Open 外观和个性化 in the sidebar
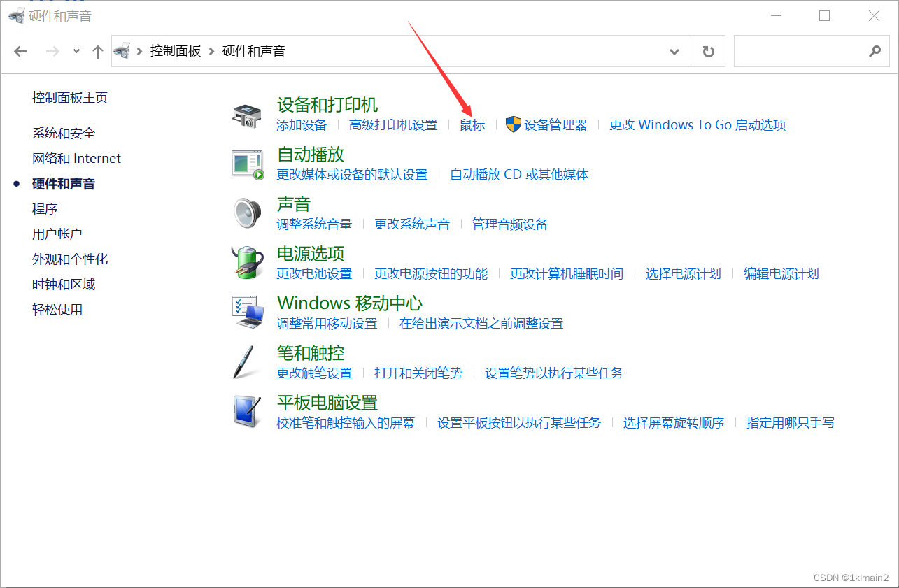 pyautogui.click(x=70, y=259)
